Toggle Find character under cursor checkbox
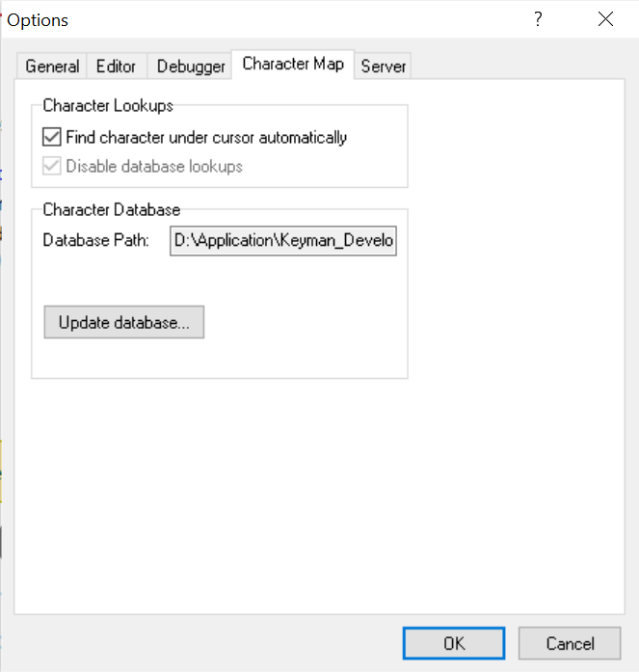The image size is (639, 672). (52, 137)
